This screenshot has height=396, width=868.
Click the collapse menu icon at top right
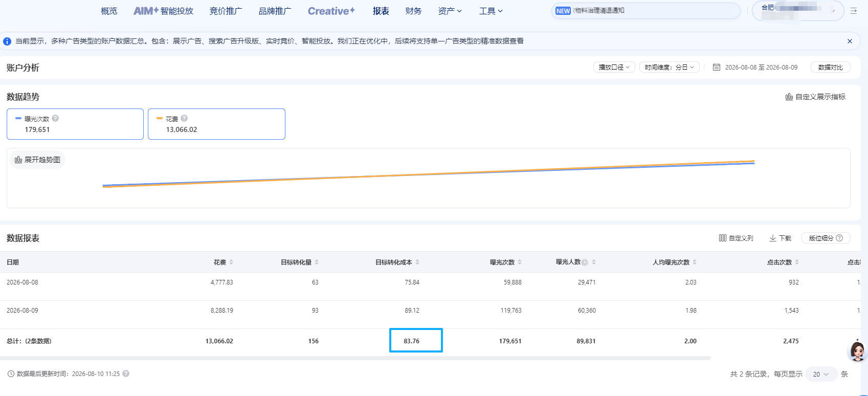coord(854,11)
